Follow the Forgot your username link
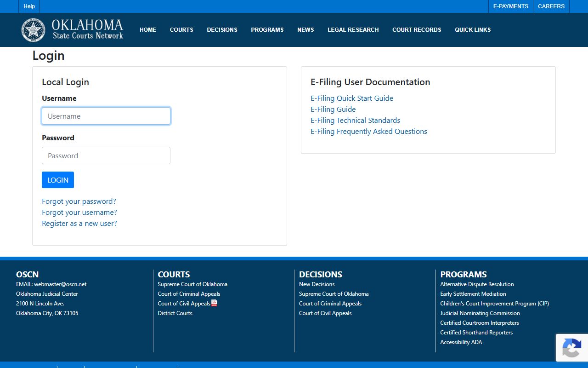The width and height of the screenshot is (588, 368). click(x=79, y=213)
